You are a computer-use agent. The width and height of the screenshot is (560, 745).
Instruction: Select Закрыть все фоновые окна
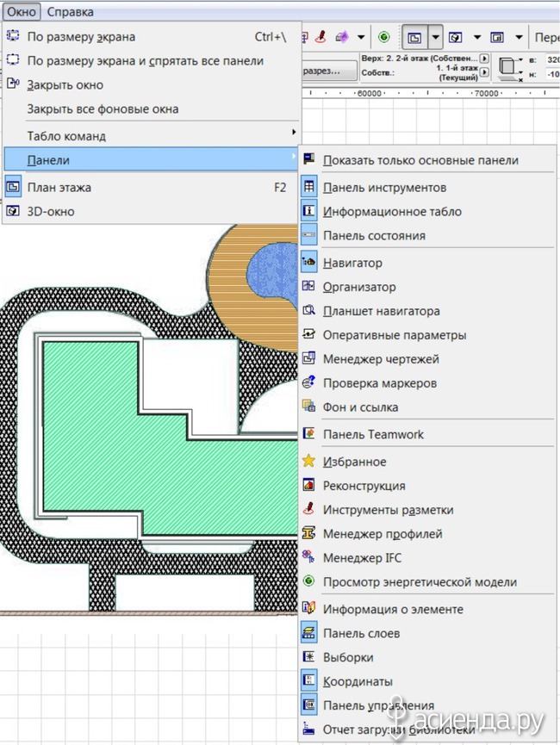click(152, 109)
